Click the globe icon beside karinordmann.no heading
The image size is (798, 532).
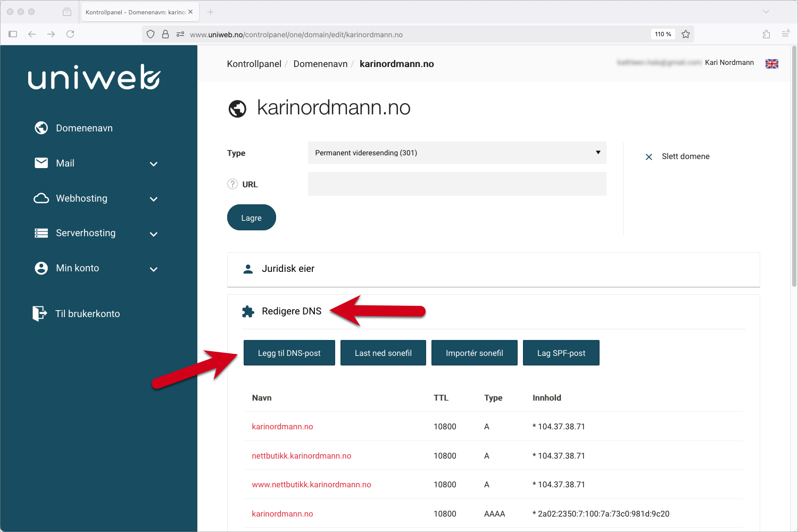(x=237, y=109)
